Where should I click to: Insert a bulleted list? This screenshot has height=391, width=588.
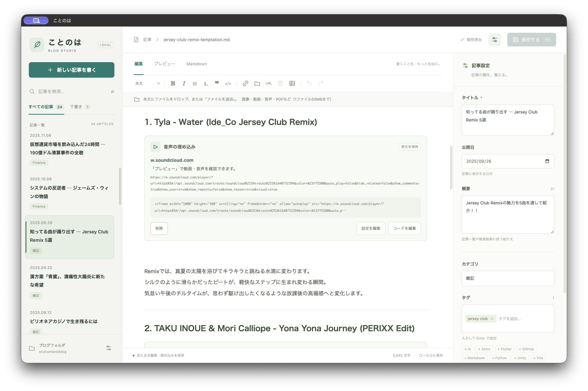(x=195, y=84)
